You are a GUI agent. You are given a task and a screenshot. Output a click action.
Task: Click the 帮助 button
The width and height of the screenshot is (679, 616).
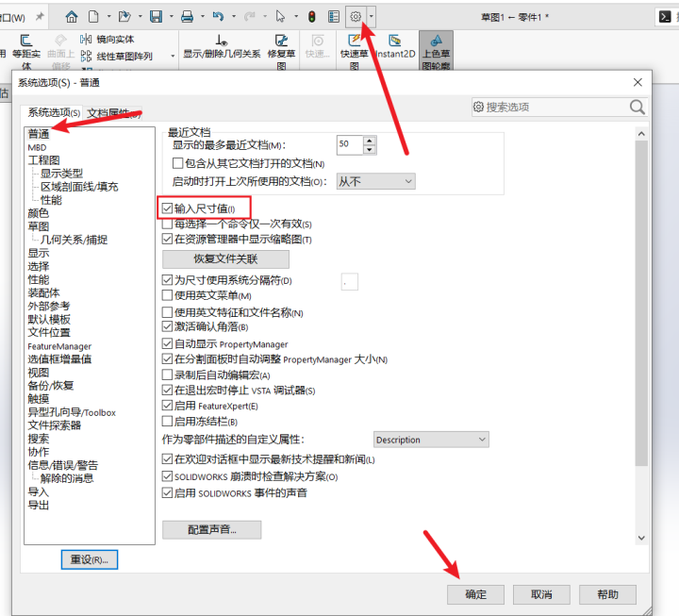607,594
